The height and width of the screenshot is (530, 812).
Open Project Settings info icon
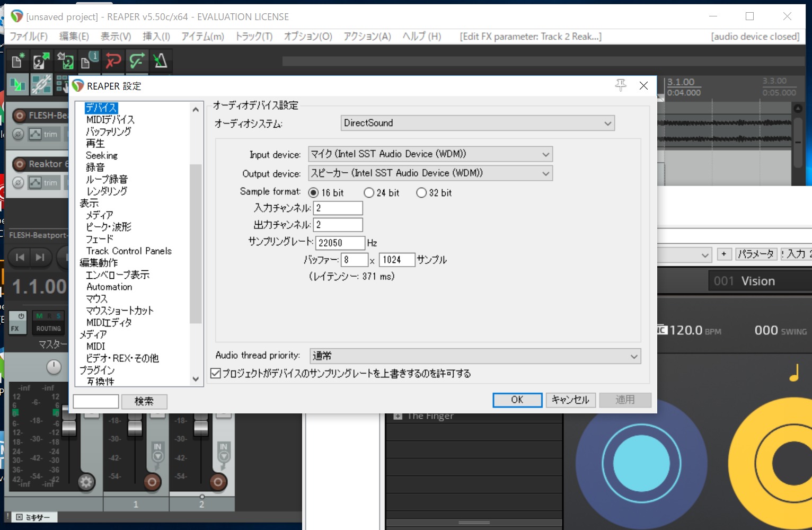(x=89, y=61)
